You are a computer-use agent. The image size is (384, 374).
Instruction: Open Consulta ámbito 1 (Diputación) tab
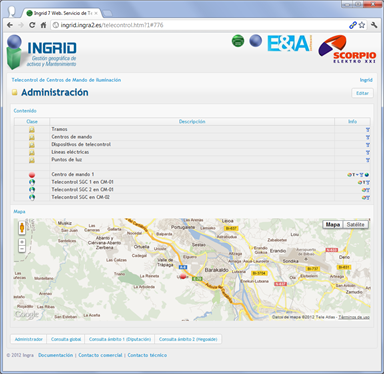(x=120, y=339)
